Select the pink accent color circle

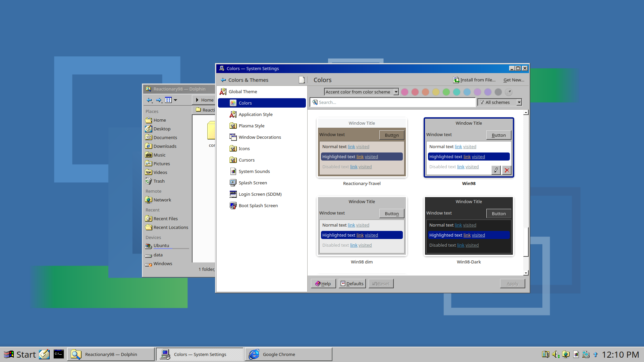coord(405,92)
